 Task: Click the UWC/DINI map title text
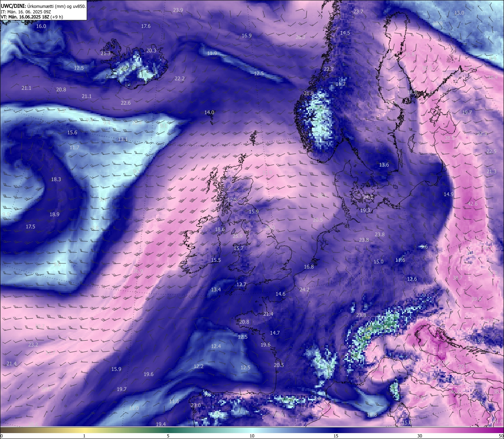point(43,6)
